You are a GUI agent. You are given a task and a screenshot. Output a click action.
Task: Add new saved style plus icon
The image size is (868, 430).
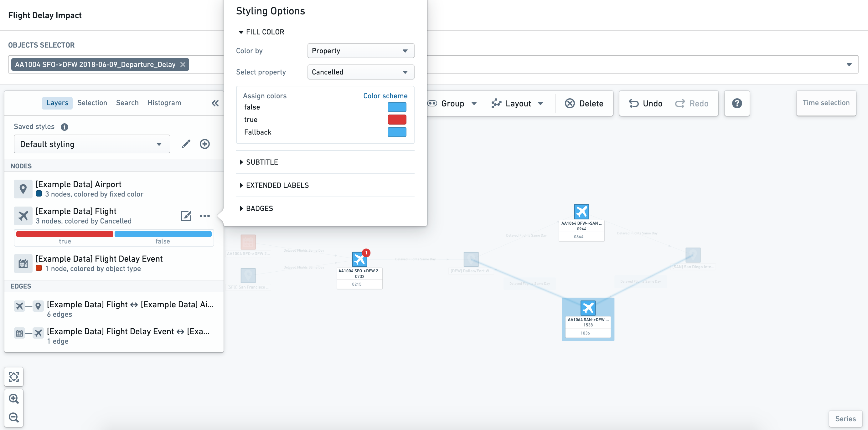205,144
